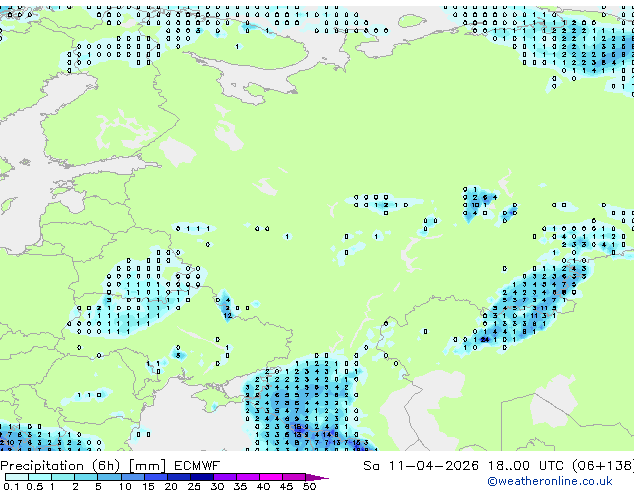Viewport: 634px width, 490px height.
Task: Select the legend value '15'
Action: tap(148, 486)
